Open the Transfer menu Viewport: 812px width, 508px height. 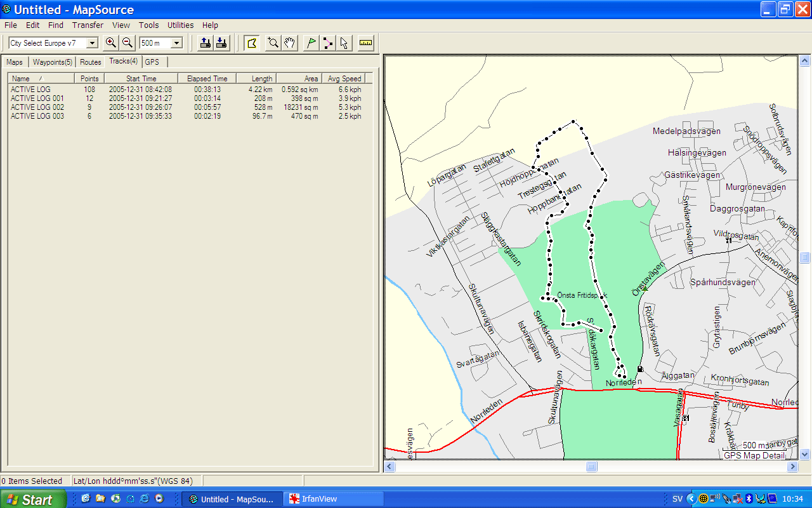click(x=88, y=25)
